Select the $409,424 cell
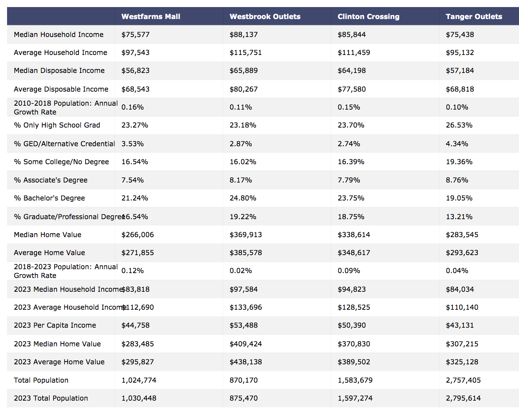 point(246,344)
